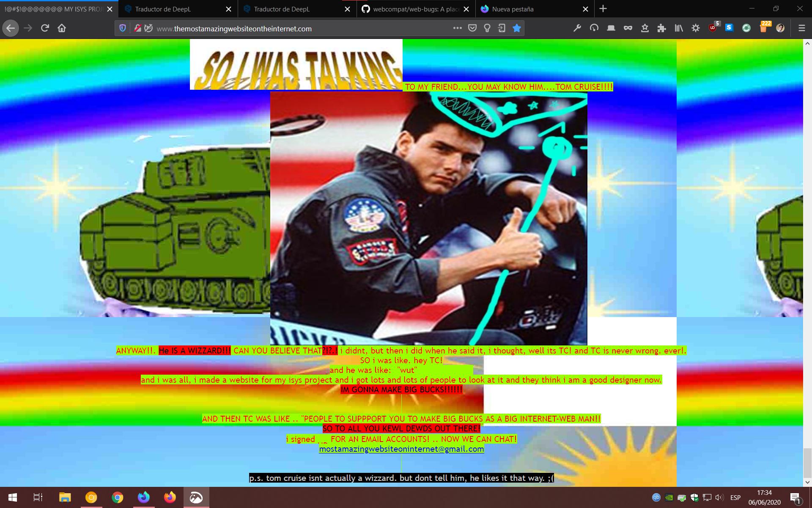Click the send-tab-to-device icon
812x508 pixels.
pos(502,28)
